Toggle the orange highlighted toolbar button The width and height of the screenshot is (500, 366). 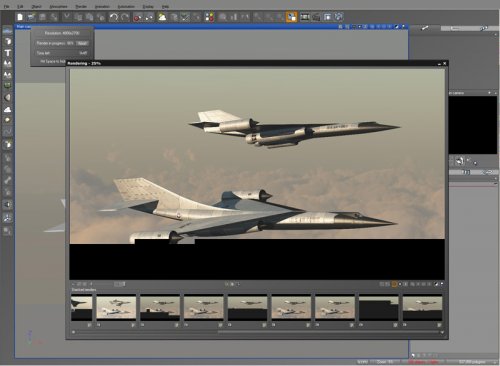click(x=291, y=17)
